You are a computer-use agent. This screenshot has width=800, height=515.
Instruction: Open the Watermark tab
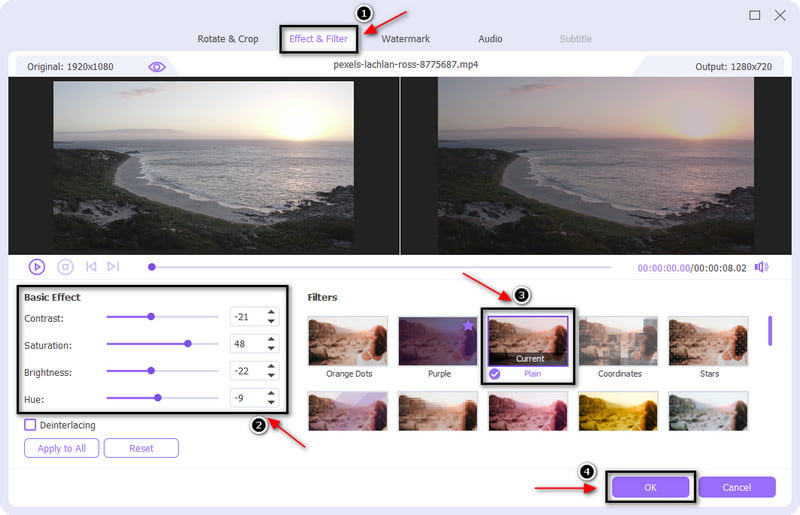click(x=406, y=39)
